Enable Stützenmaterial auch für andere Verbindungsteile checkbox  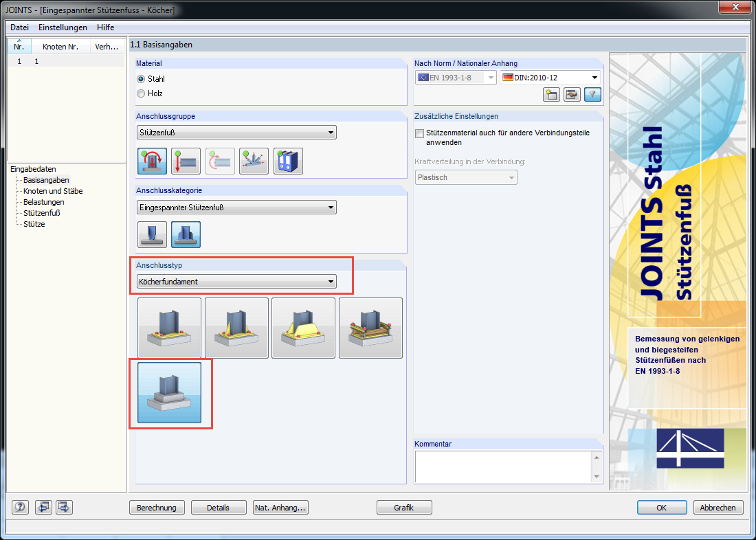coord(419,133)
